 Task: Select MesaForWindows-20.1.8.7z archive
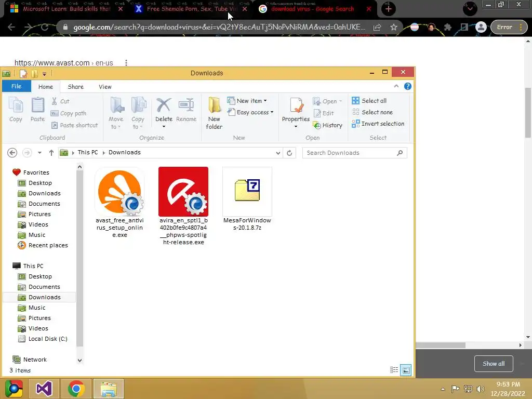pos(247,199)
